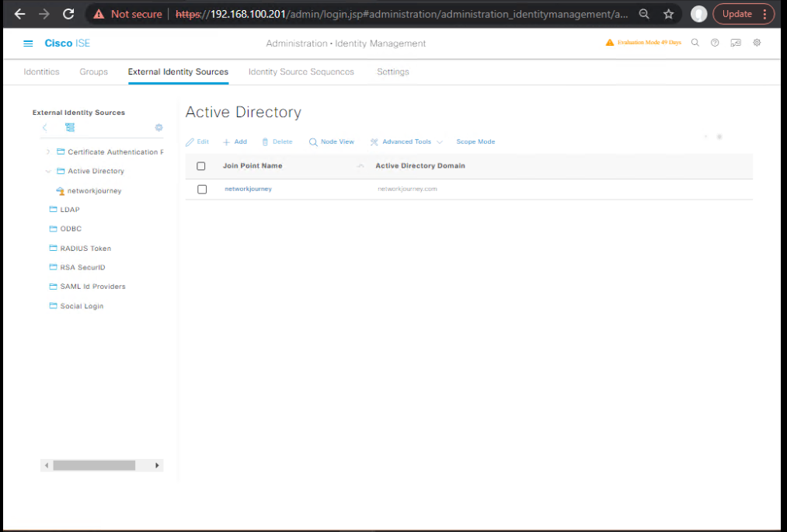The height and width of the screenshot is (532, 787).
Task: Open the RSA SecurID folder
Action: click(x=83, y=267)
